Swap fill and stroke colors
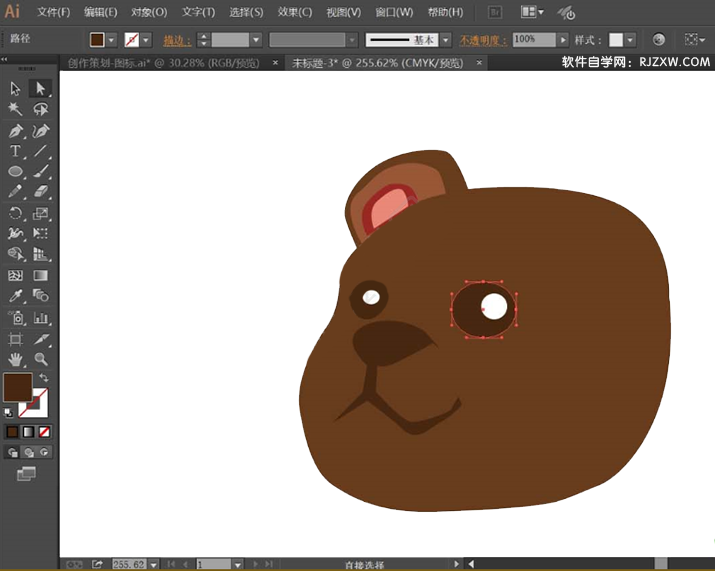715x571 pixels. [43, 377]
